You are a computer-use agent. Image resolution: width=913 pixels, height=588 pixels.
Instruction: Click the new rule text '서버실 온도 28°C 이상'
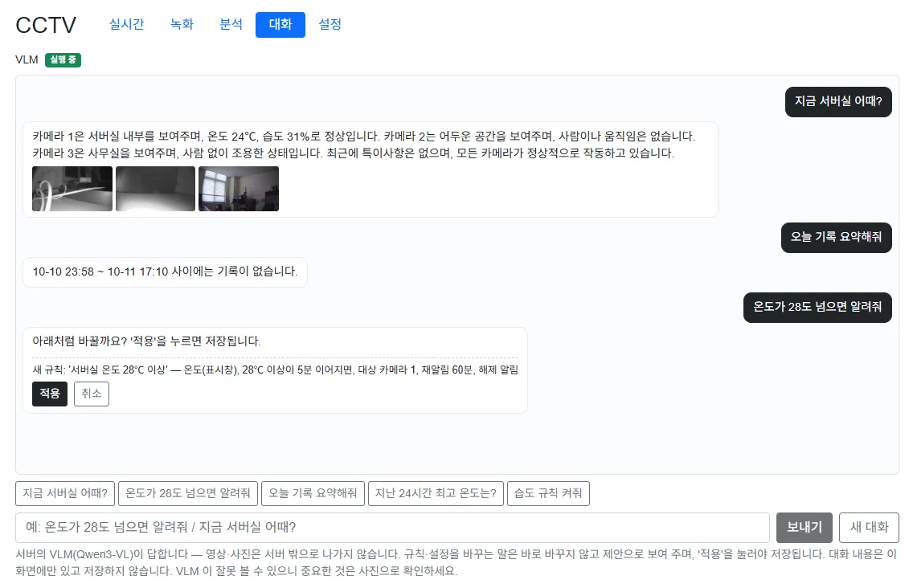pyautogui.click(x=119, y=370)
